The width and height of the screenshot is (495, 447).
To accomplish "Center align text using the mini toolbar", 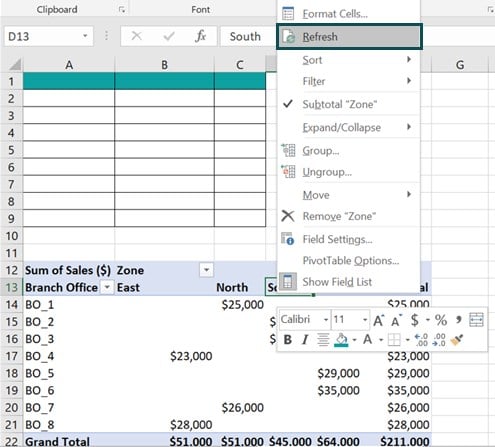I will [323, 340].
